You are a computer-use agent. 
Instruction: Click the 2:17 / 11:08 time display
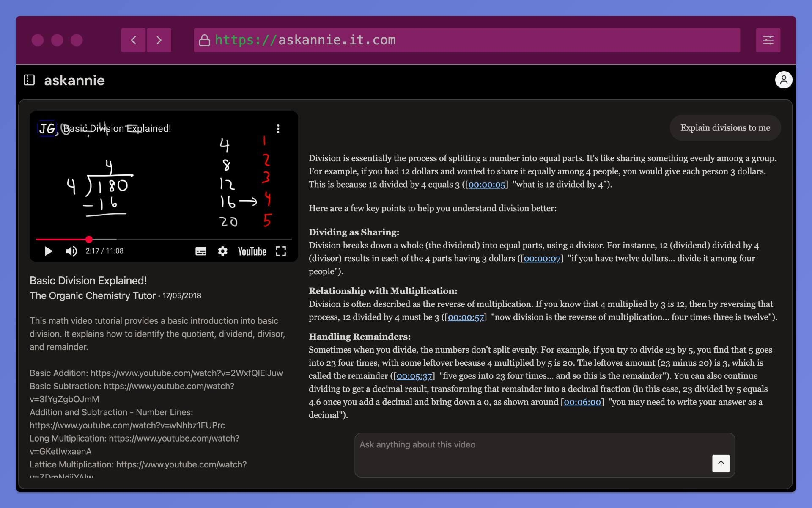104,251
